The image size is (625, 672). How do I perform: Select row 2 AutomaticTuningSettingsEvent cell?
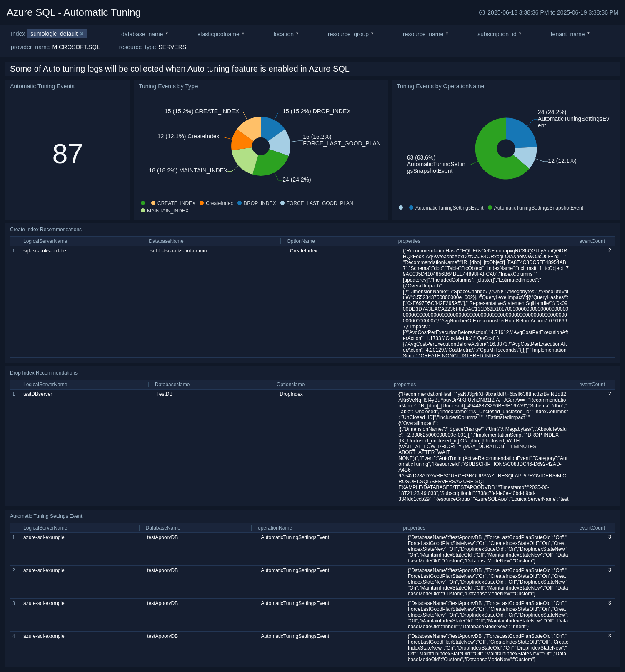295,570
